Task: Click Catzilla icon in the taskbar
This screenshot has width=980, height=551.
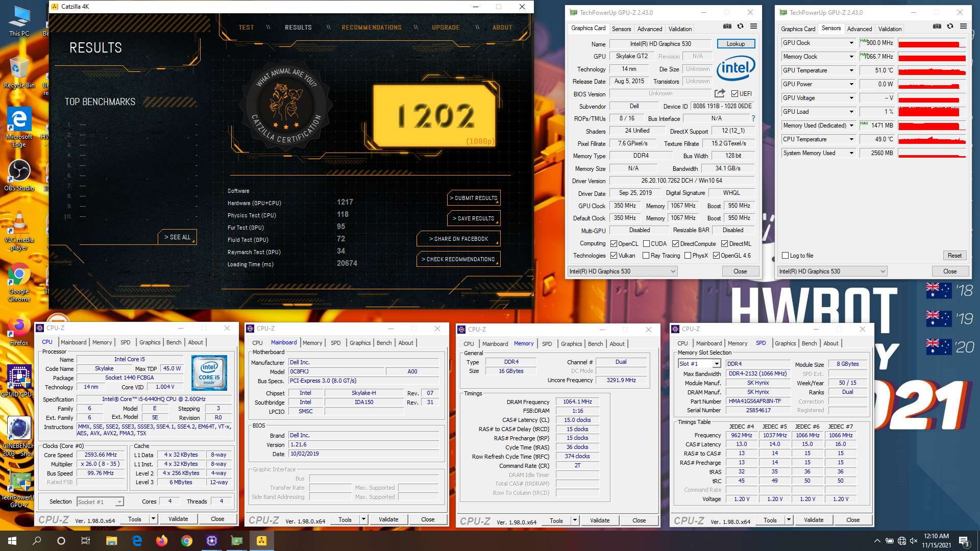Action: coord(261,541)
